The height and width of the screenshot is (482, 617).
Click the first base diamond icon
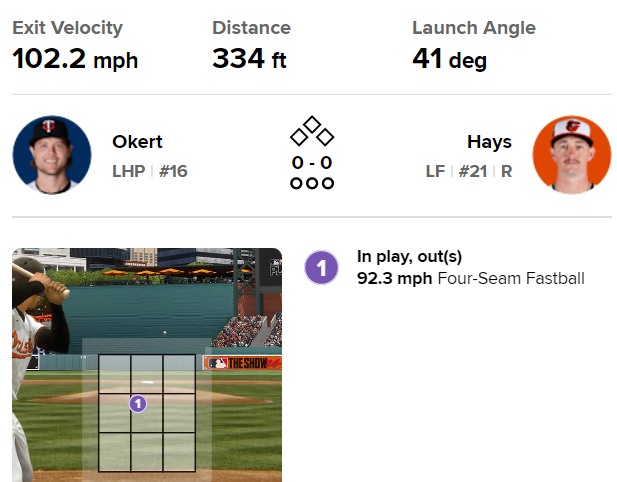[x=325, y=136]
